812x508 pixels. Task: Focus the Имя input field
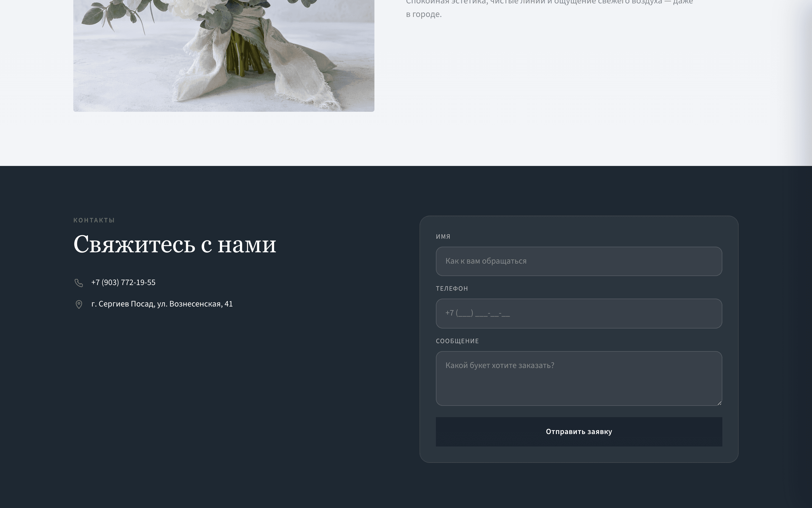coord(579,261)
